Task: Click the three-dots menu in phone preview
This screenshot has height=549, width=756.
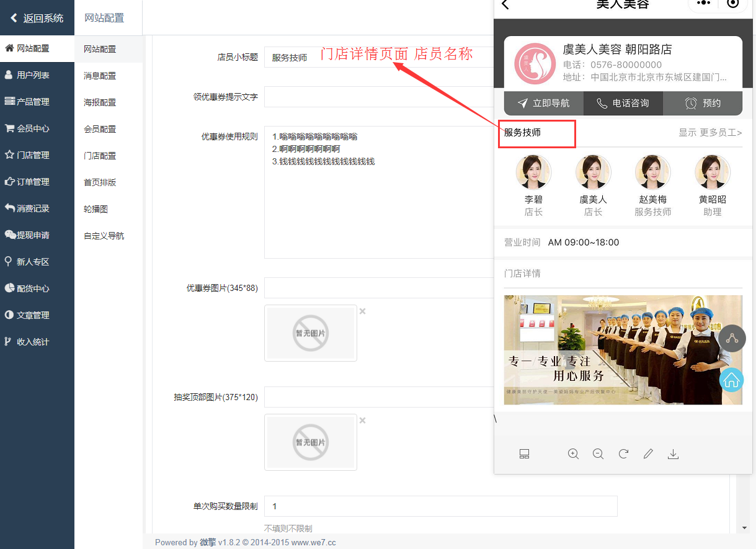Action: pos(703,3)
